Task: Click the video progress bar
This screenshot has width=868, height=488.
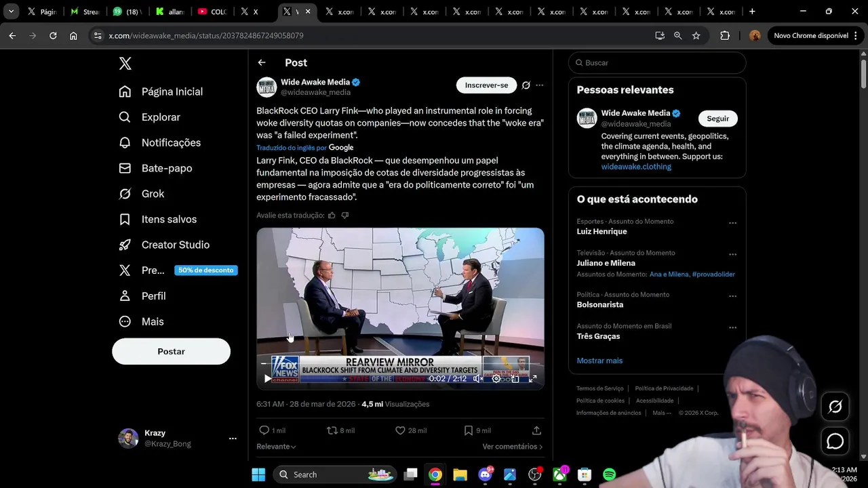Action: pos(400,364)
